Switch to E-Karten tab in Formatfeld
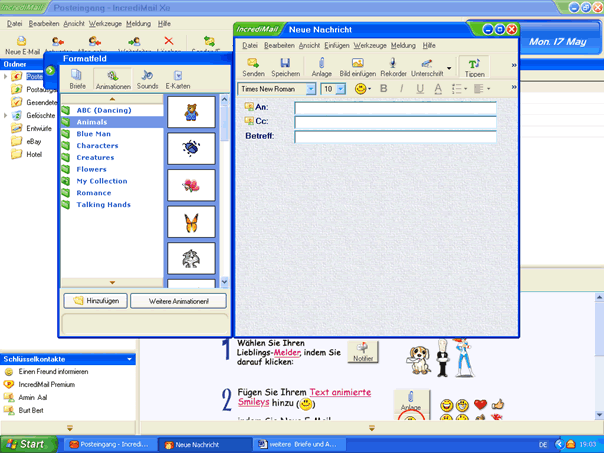Viewport: 605px width, 454px height. (177, 79)
